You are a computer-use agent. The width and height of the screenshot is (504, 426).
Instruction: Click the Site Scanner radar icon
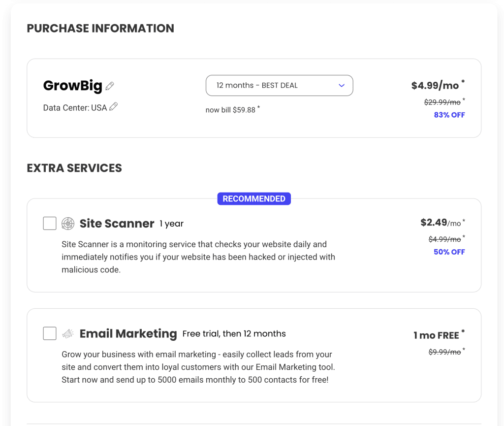[x=68, y=224]
